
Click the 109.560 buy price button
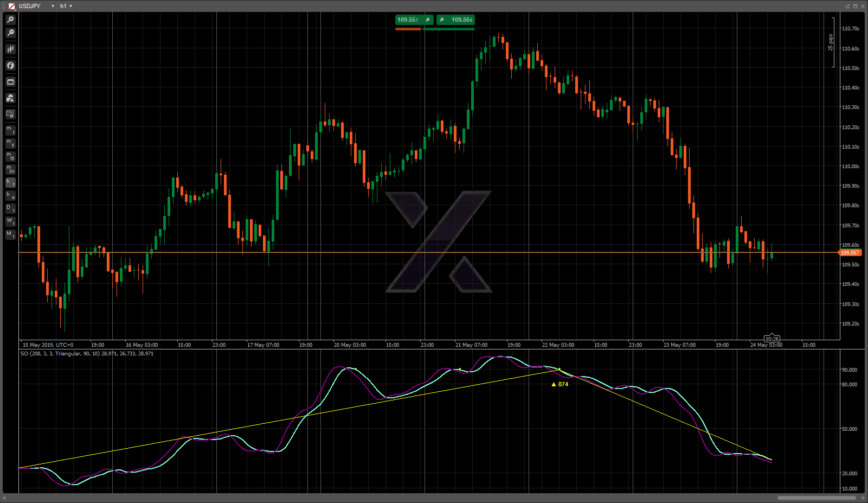456,20
